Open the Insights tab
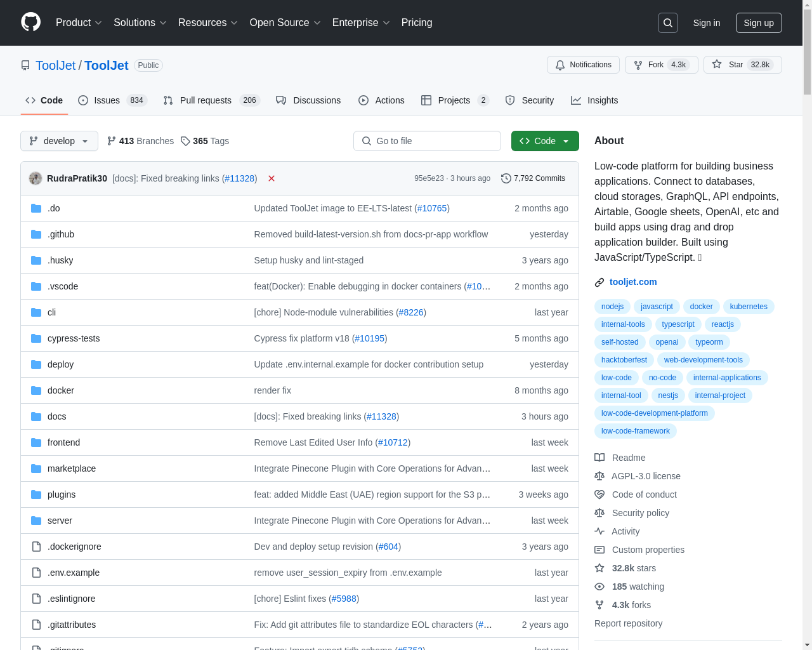Image resolution: width=812 pixels, height=650 pixels. 594,100
